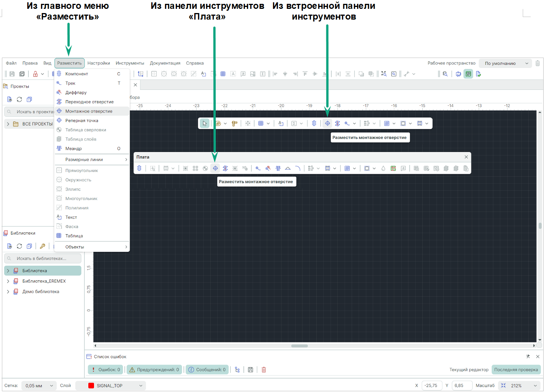Click the text tool in embedded toolbar
Screen dimensions: 544x392
pos(281,124)
